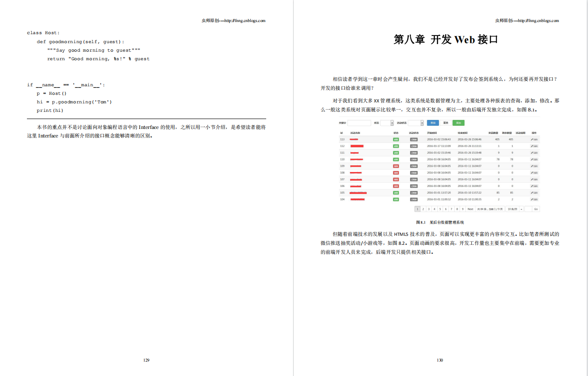Click the docstring line 'Say good morning to guest'

pos(94,50)
